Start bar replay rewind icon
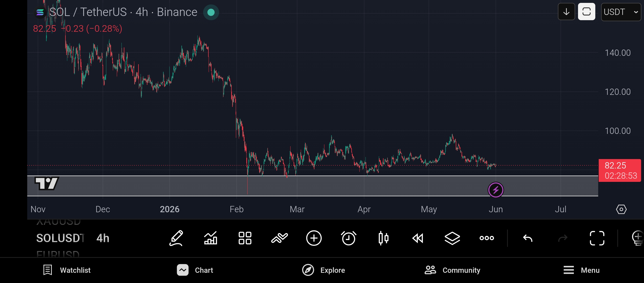 [418, 238]
